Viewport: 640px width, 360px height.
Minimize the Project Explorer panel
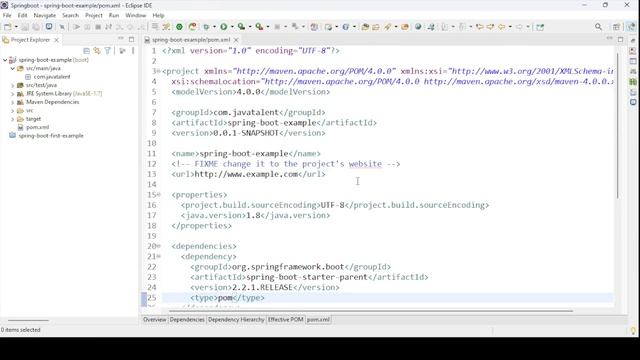click(121, 39)
